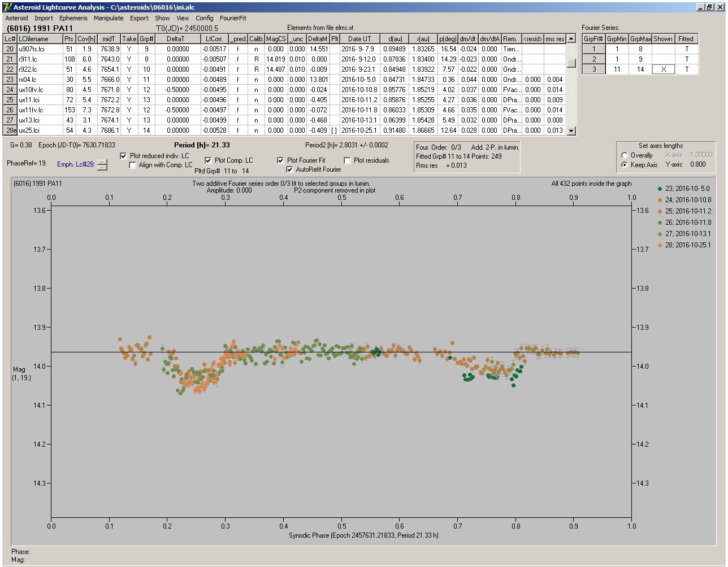728x567 pixels.
Task: Click the Period2 [h]= 2.8031 value
Action: click(x=346, y=145)
